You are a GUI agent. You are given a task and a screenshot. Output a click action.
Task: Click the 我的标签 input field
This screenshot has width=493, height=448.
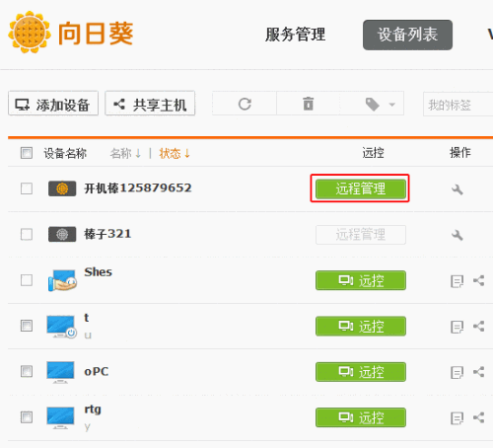(458, 105)
